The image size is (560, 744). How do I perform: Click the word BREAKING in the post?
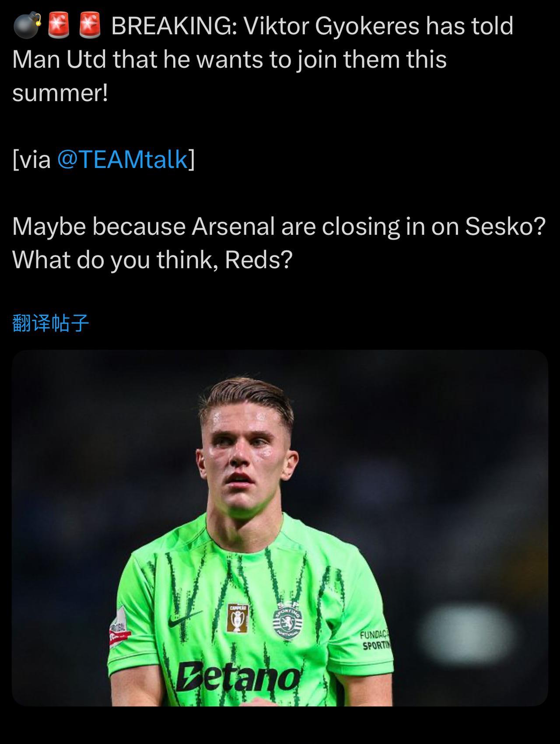pos(174,26)
